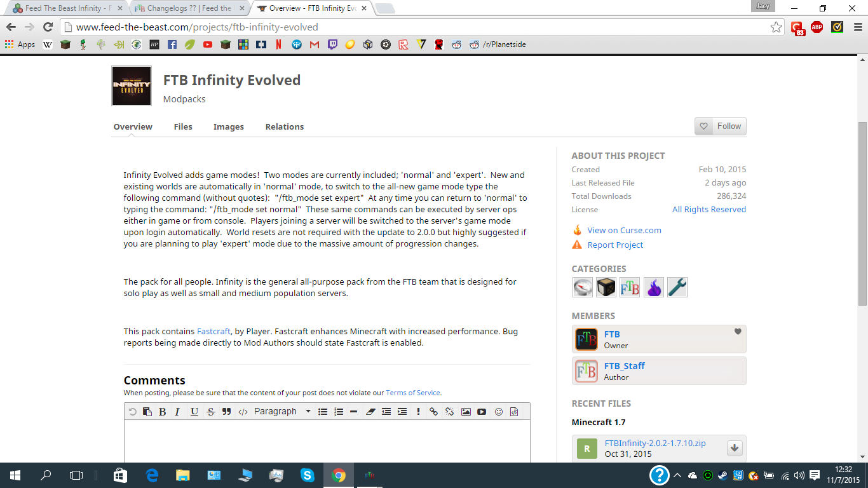Viewport: 868px width, 488px height.
Task: Open the Relations tab
Action: click(284, 127)
